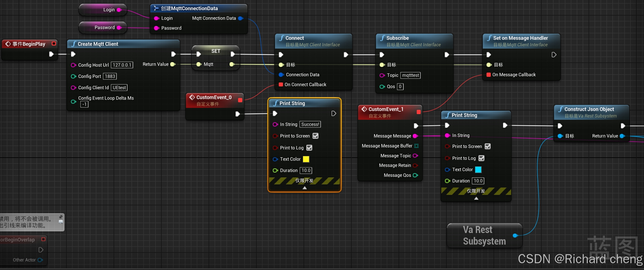Image resolution: width=644 pixels, height=270 pixels.
Task: Edit the Topic field mqtttest
Action: click(410, 75)
